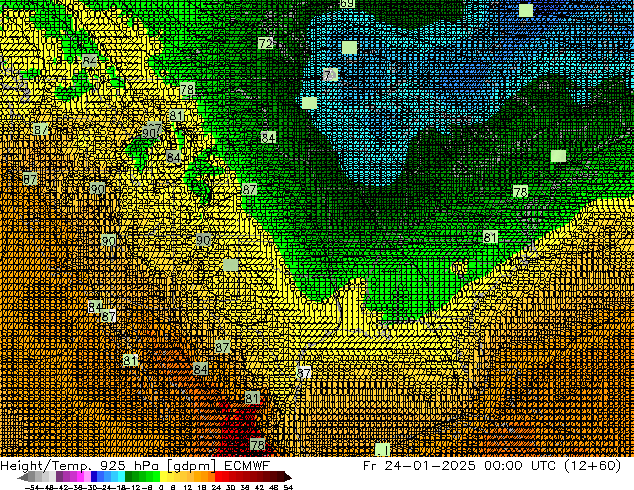Pick the darkest green swatch in the legend
This screenshot has width=634, height=490.
pyautogui.click(x=129, y=477)
